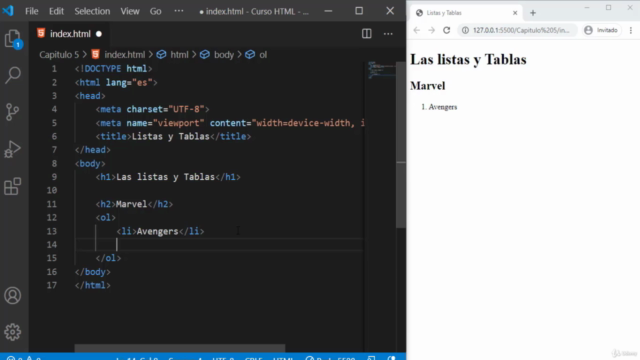
Task: Open the Source Control view
Action: (x=13, y=111)
